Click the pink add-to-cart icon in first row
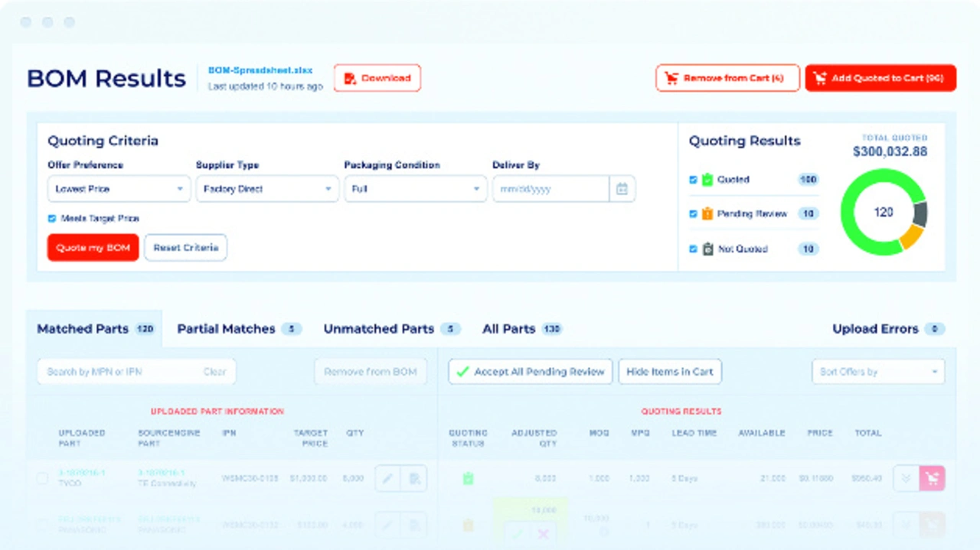The height and width of the screenshot is (550, 980). (932, 479)
